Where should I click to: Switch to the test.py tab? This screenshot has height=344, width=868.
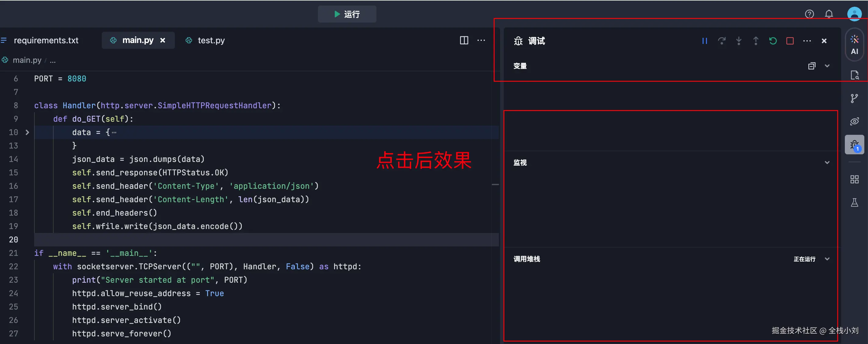coord(210,41)
